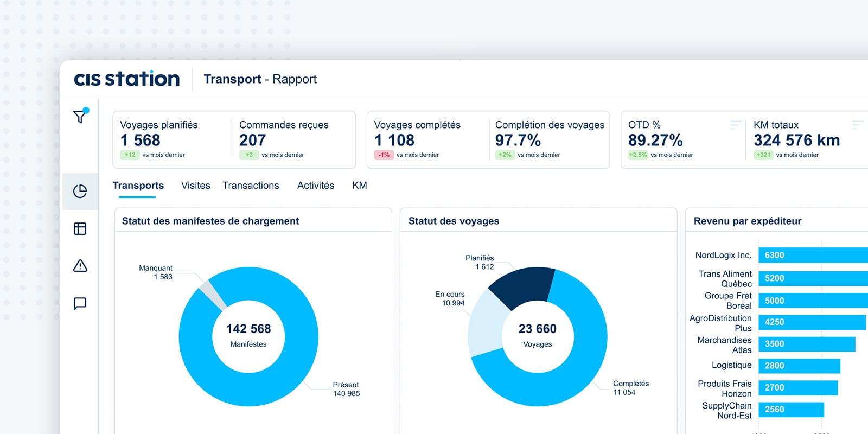Open the filter funnel icon
This screenshot has width=868, height=434.
[x=80, y=116]
